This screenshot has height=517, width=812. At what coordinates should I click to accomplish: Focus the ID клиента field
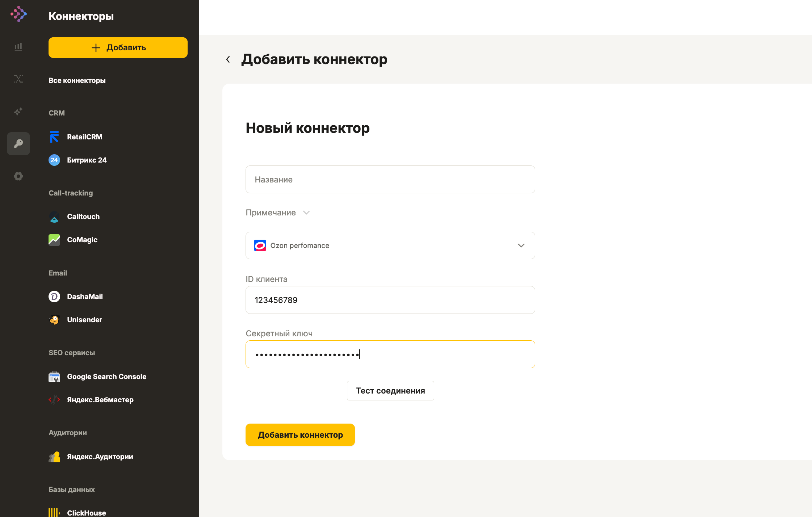tap(390, 300)
